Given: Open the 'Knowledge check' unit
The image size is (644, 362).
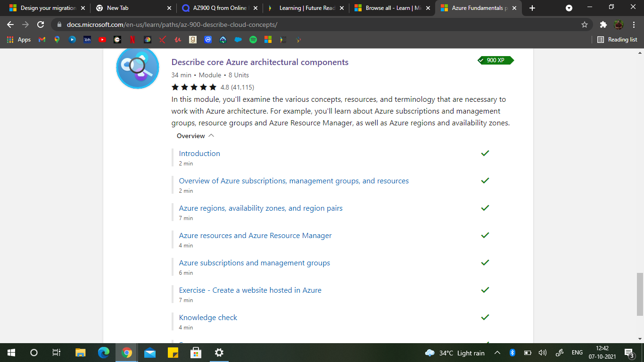Looking at the screenshot, I should 208,318.
